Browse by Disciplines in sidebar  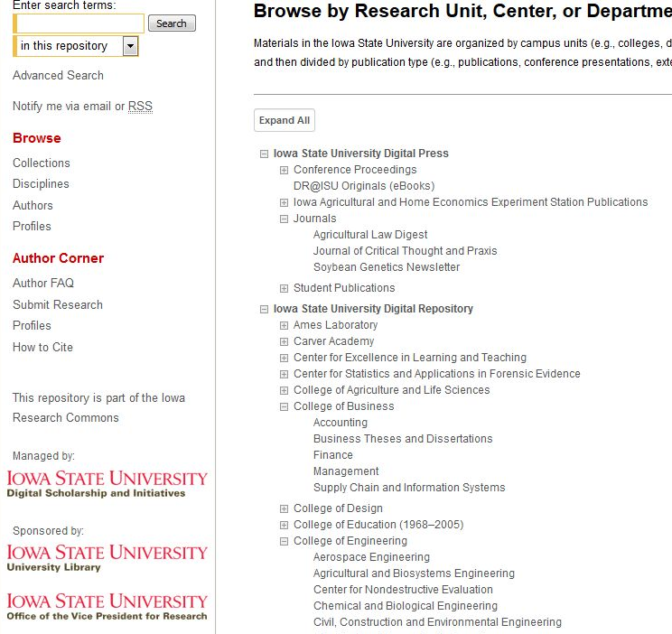coord(41,184)
